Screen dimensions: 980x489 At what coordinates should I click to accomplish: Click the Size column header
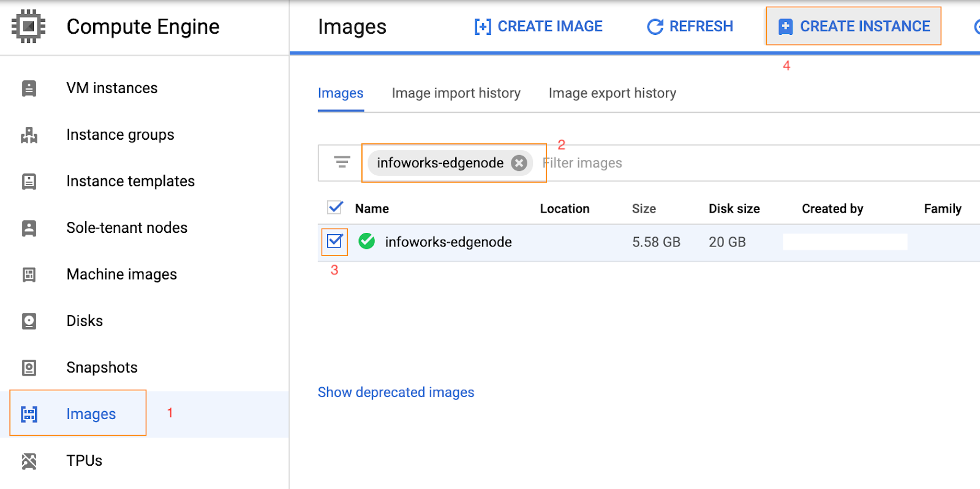point(644,208)
